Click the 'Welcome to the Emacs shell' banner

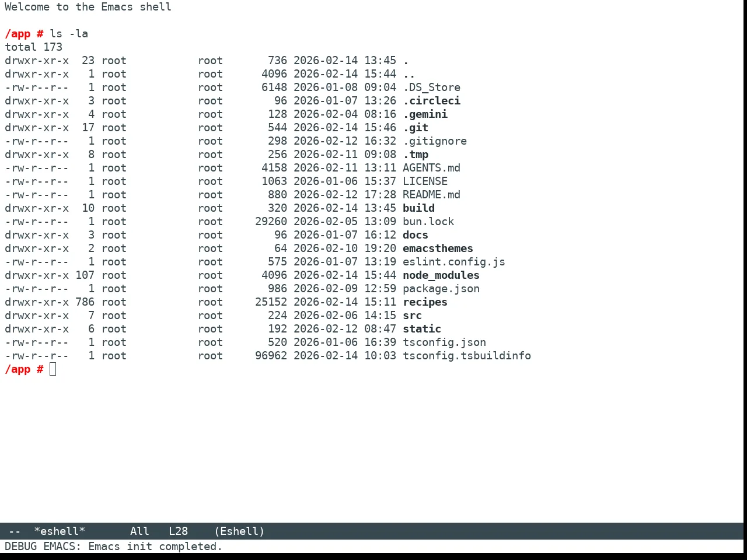(x=88, y=7)
